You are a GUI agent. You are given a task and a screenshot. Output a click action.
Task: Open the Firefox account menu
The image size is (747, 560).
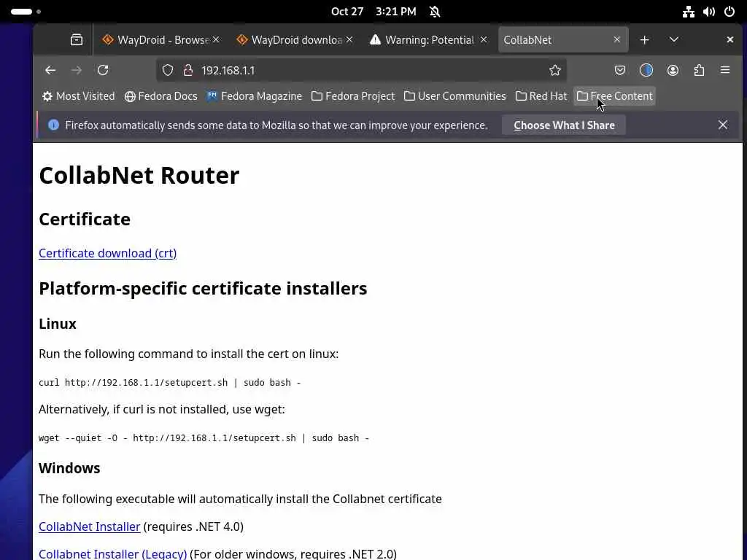pos(673,71)
